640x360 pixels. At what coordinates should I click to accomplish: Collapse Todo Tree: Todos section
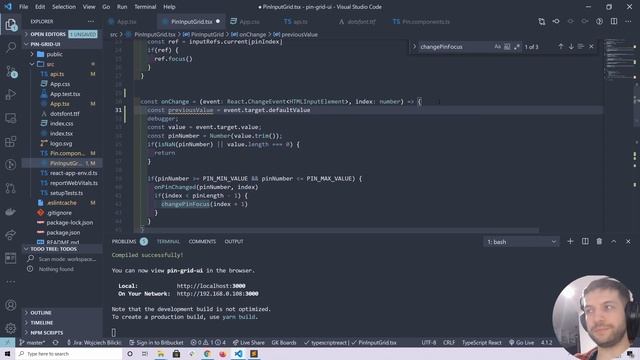coord(62,249)
